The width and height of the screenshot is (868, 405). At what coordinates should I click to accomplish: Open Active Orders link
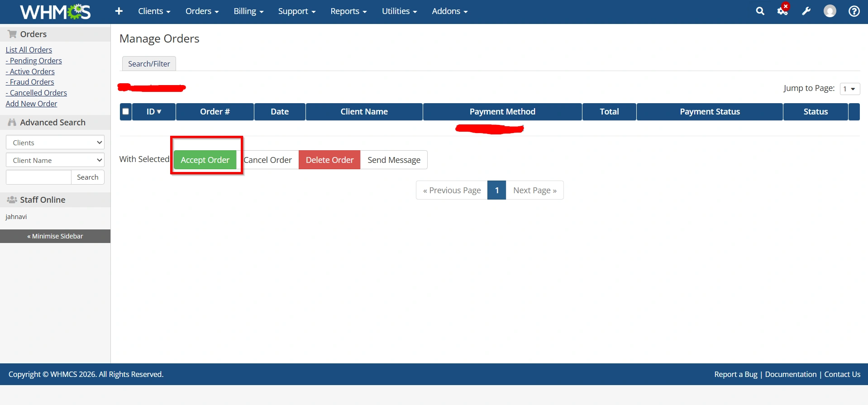point(30,71)
